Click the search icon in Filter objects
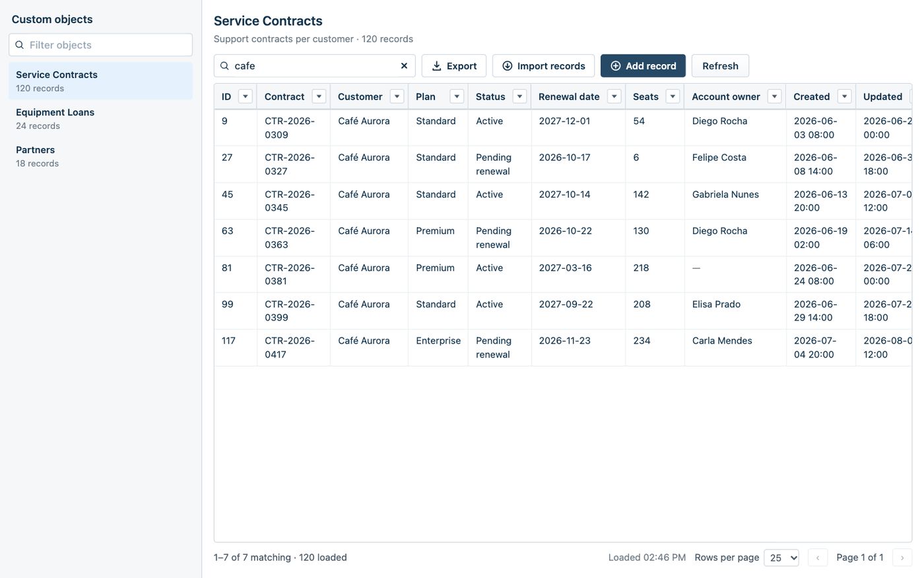Image resolution: width=924 pixels, height=578 pixels. 20,45
